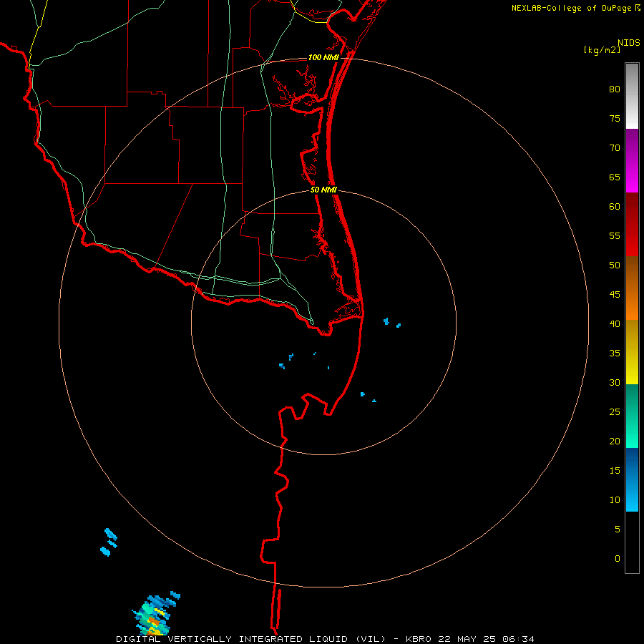The image size is (644, 644).
Task: Click the kg/m2 units label
Action: pyautogui.click(x=602, y=50)
